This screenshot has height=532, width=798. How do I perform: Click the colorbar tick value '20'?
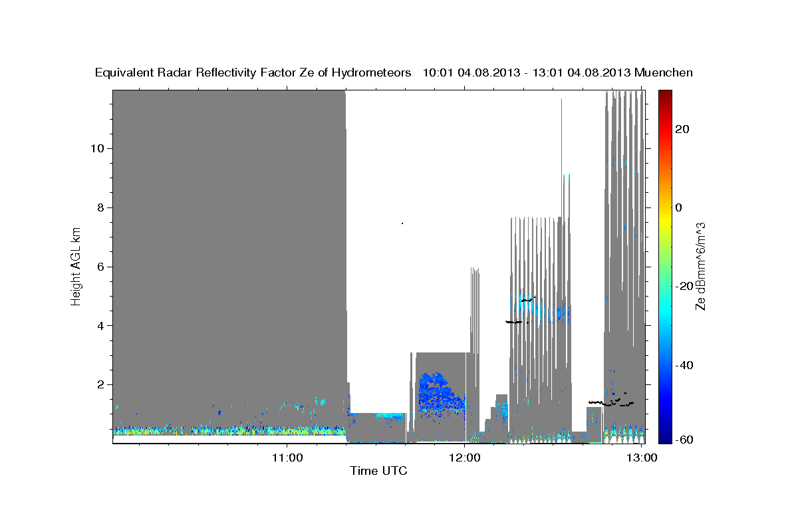[x=682, y=129]
